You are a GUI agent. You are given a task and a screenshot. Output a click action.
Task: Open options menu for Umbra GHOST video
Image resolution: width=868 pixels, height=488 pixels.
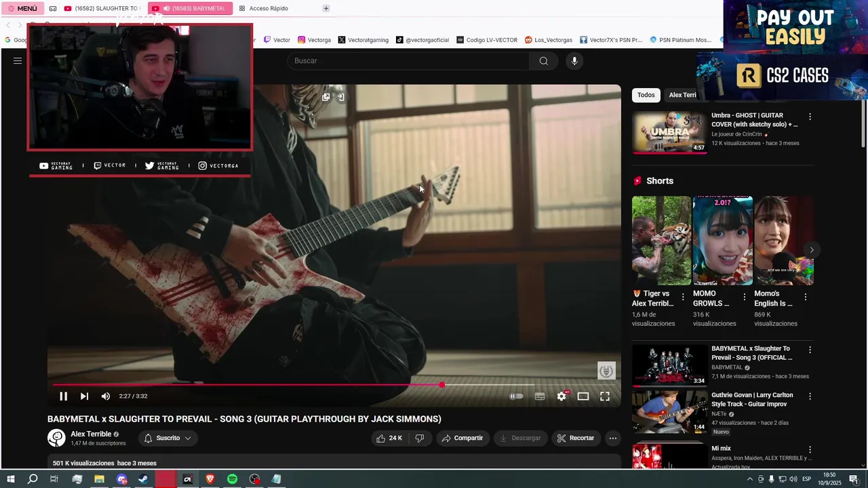coord(810,117)
